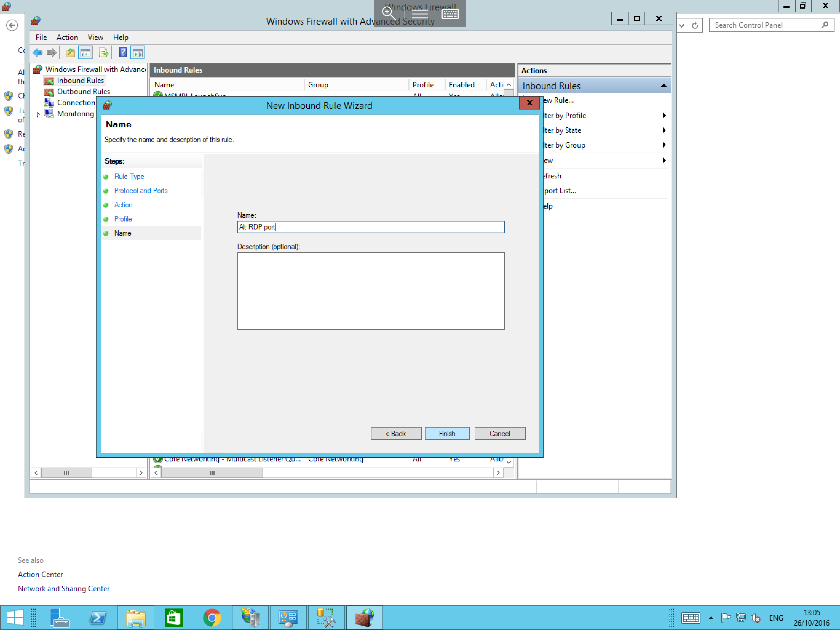Click the tree pane horizontal scrollbar thumb

pos(66,473)
